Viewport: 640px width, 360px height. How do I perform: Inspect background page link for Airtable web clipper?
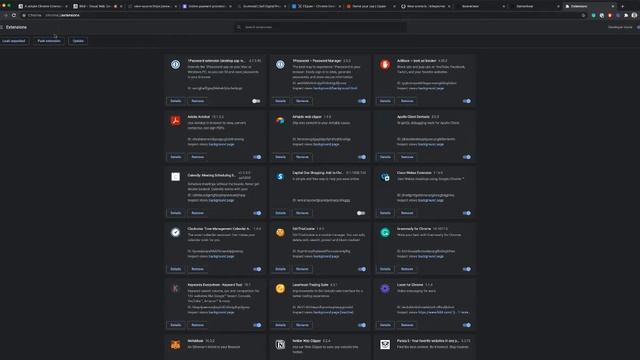pos(326,144)
